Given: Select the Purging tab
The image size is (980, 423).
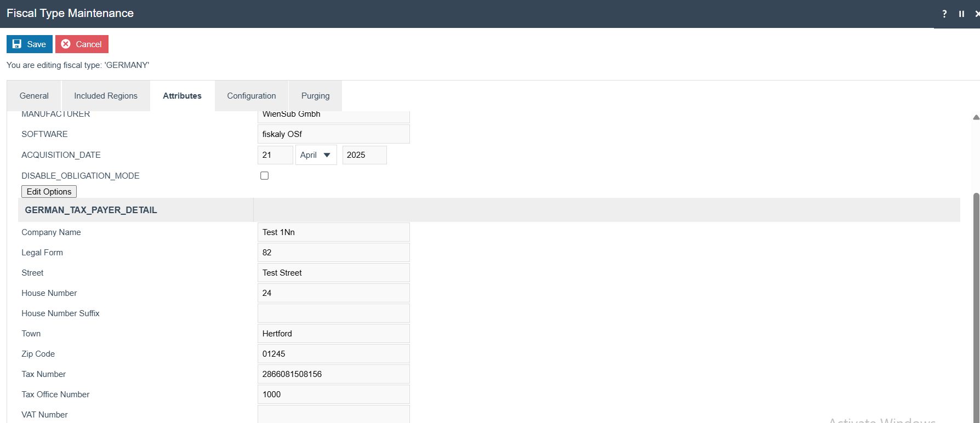Looking at the screenshot, I should 315,96.
